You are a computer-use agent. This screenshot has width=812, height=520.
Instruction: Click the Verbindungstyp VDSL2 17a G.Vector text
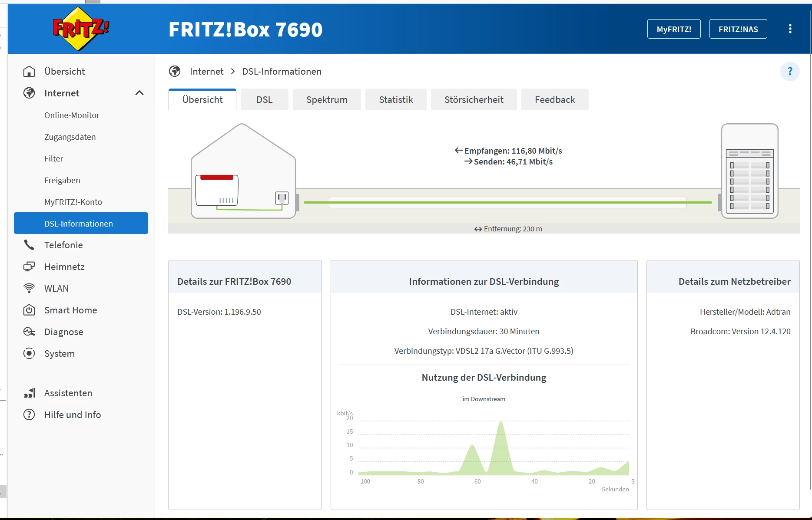point(484,351)
